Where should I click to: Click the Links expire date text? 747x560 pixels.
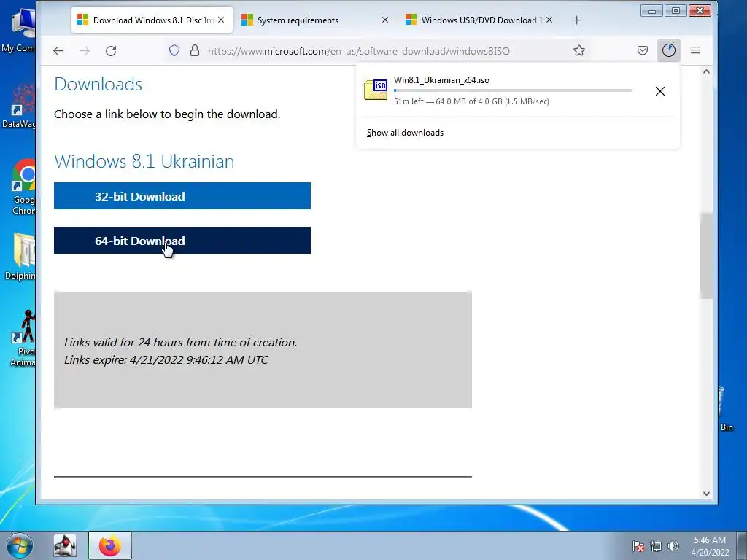click(x=166, y=359)
